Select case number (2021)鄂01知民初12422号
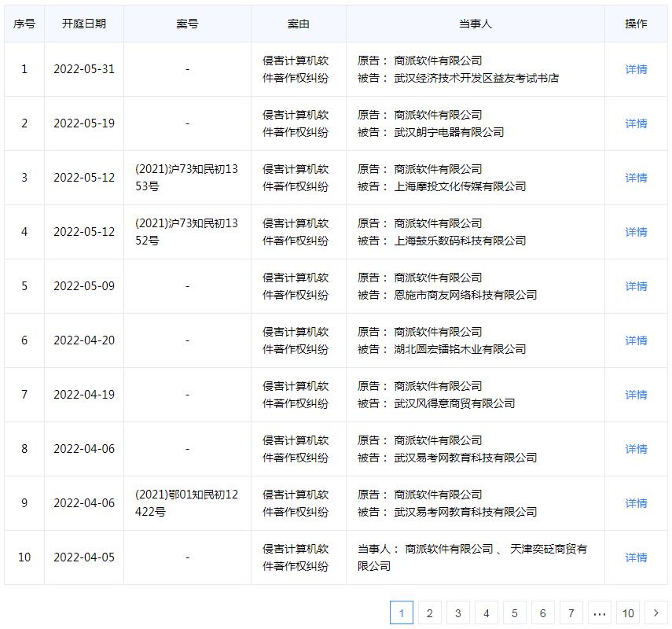Image resolution: width=672 pixels, height=629 pixels. coord(186,503)
